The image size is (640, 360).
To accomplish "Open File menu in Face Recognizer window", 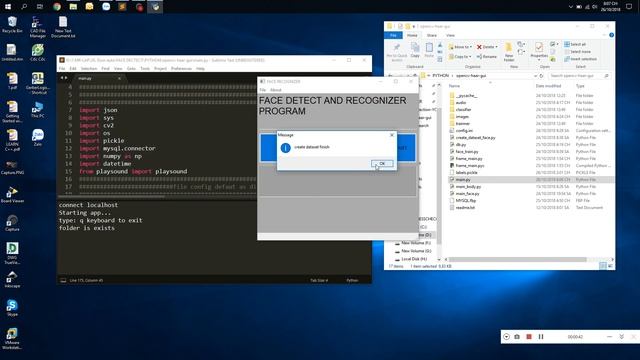I will pos(263,90).
